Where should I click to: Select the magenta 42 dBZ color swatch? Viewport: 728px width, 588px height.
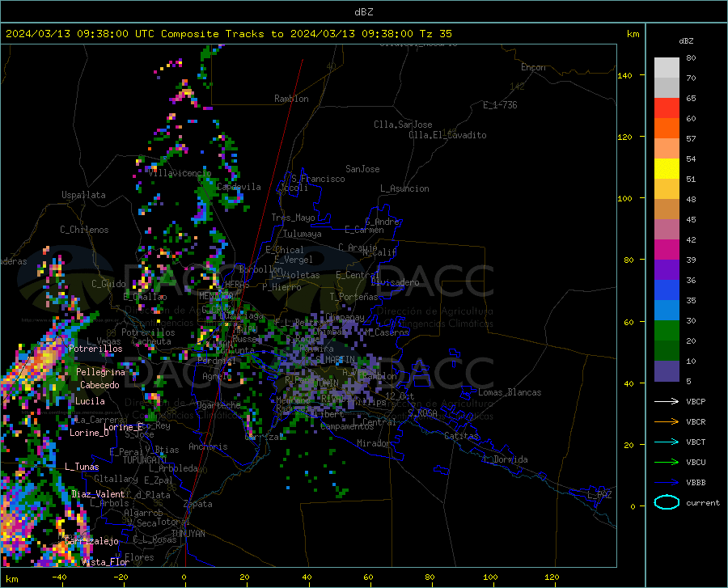[x=667, y=250]
